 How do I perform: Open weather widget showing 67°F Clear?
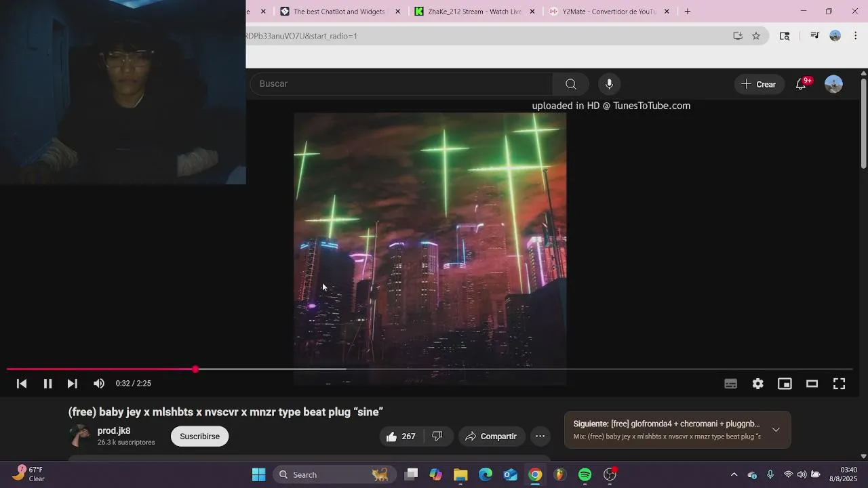coord(28,474)
